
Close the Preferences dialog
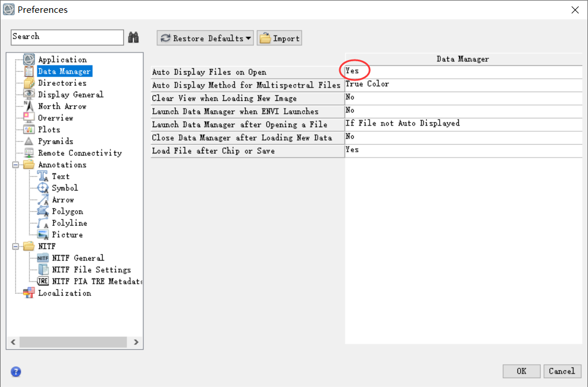click(575, 10)
